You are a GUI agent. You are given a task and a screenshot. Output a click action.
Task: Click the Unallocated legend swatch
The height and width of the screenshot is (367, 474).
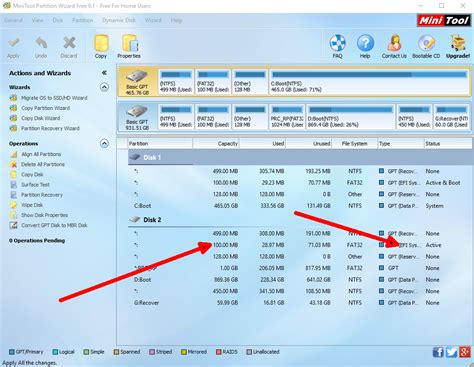[249, 352]
